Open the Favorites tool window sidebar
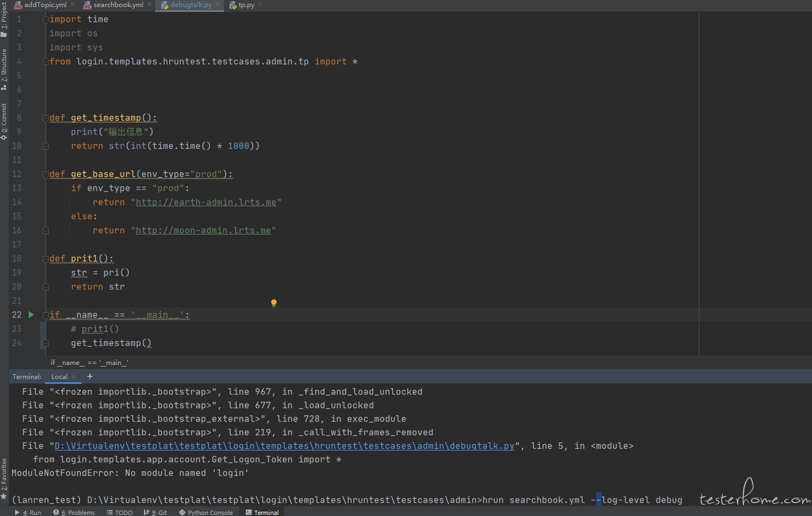 click(4, 479)
